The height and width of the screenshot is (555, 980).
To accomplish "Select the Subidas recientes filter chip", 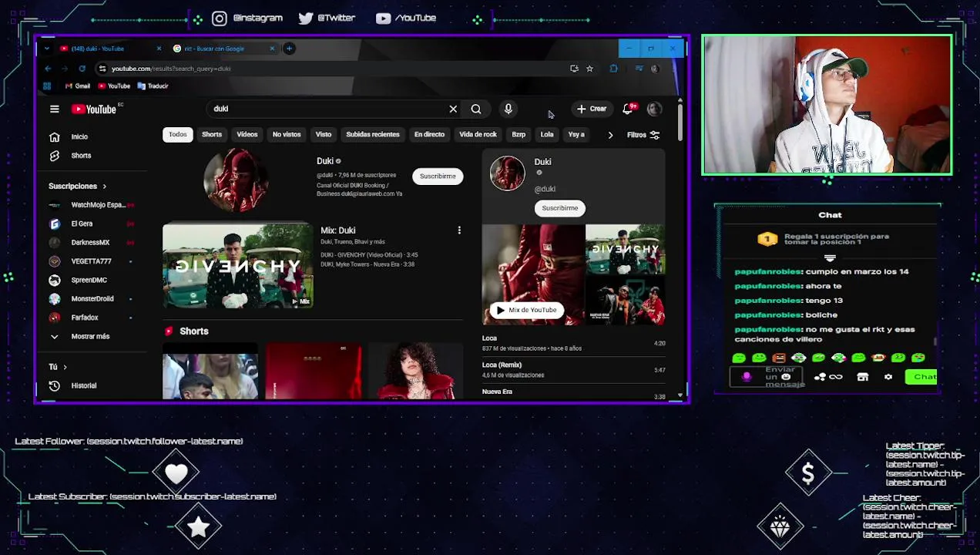I will [x=373, y=135].
